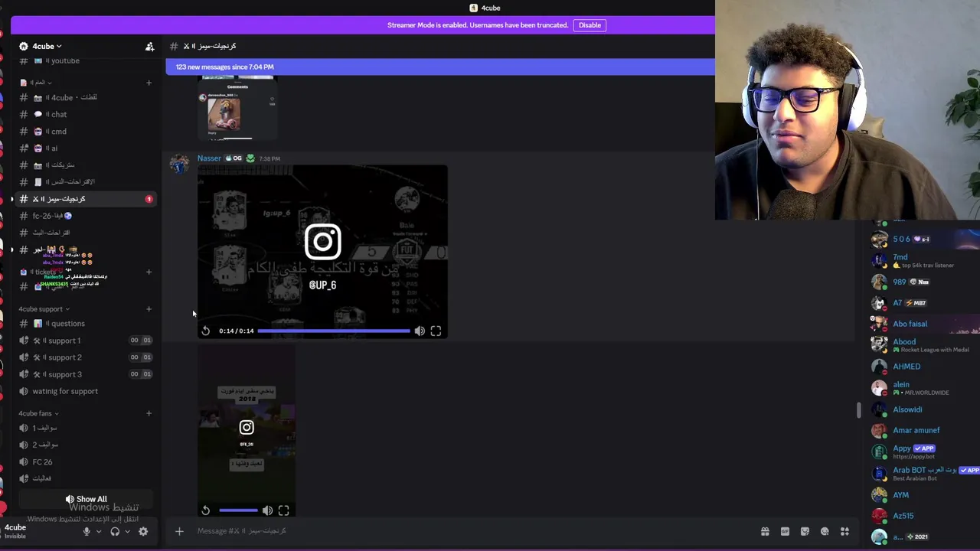Screen dimensions: 980x551
Task: Jump to the 123 new messages banner
Action: click(440, 67)
